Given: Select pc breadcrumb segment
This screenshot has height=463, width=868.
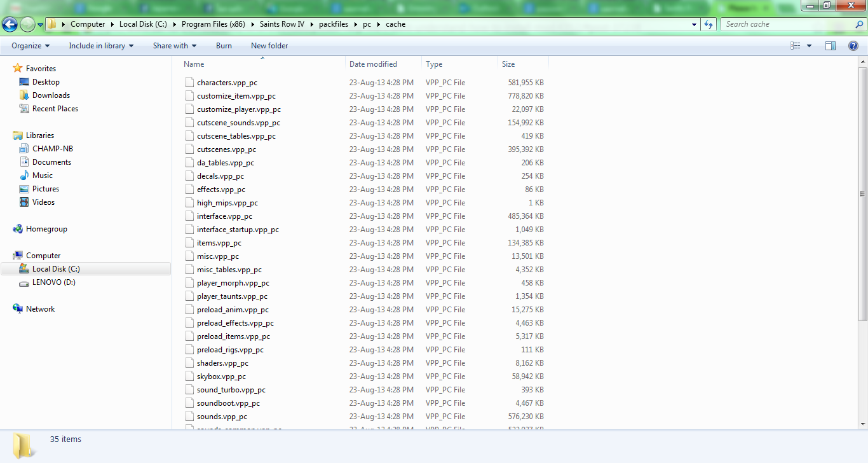Looking at the screenshot, I should click(x=367, y=24).
